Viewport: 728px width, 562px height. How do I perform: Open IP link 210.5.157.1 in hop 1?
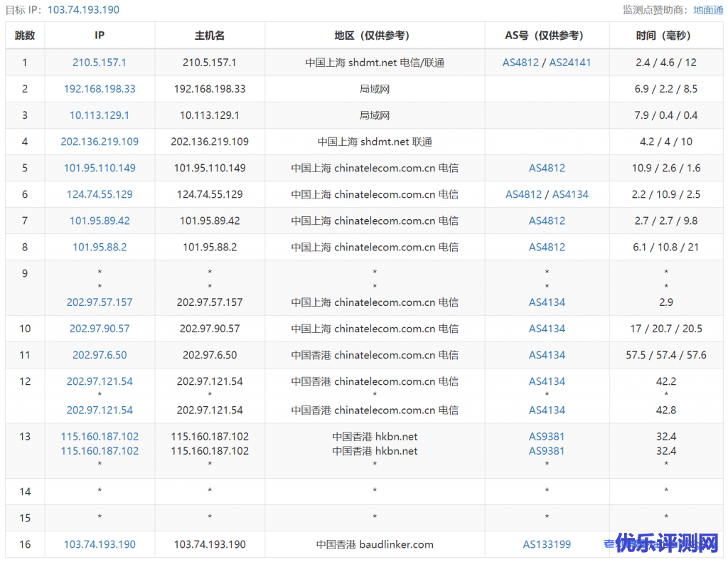(x=100, y=63)
